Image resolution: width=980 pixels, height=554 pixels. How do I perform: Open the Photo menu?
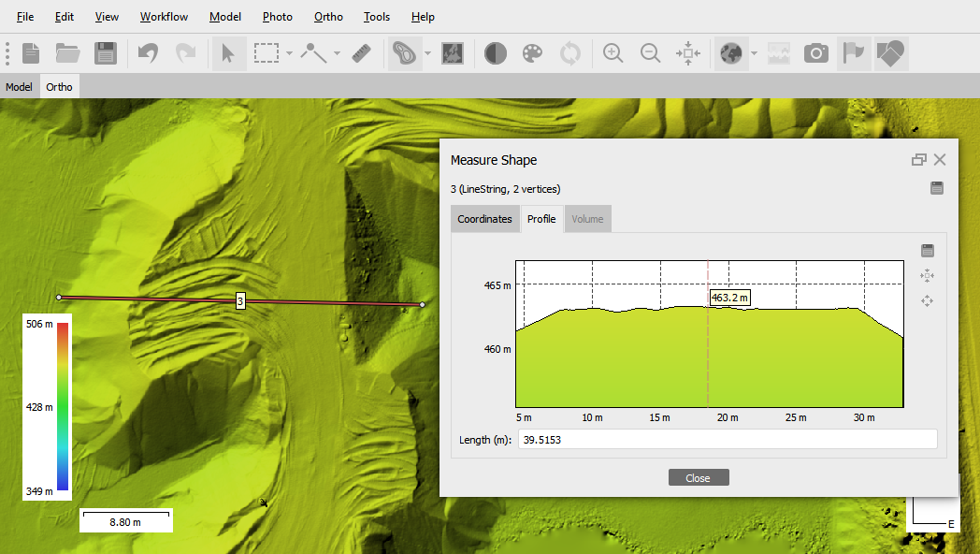[x=278, y=17]
